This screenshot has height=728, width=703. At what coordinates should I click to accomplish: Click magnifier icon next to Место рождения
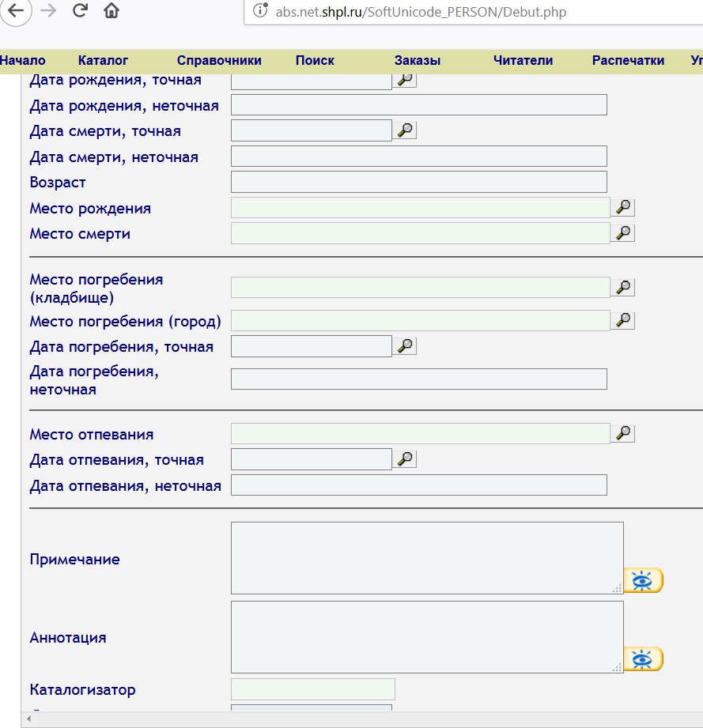(x=623, y=208)
